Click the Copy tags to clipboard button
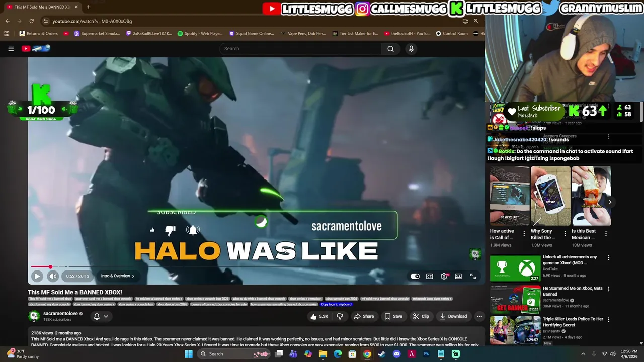 click(x=336, y=304)
